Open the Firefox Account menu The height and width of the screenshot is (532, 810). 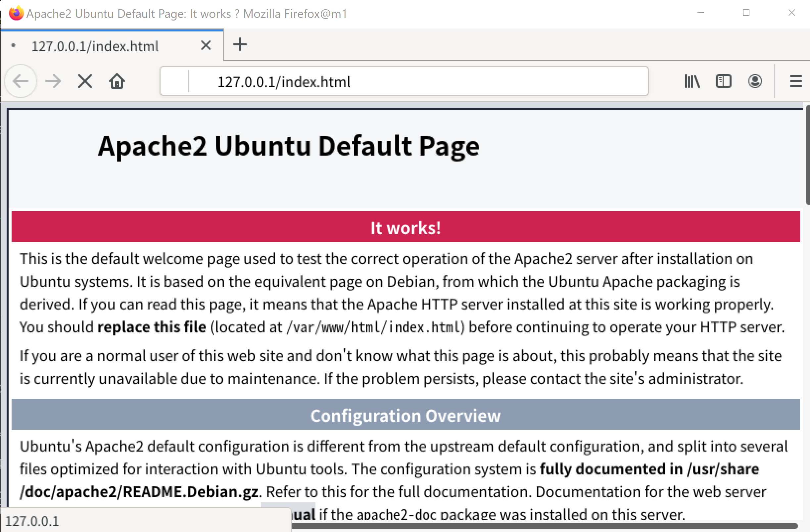point(755,81)
